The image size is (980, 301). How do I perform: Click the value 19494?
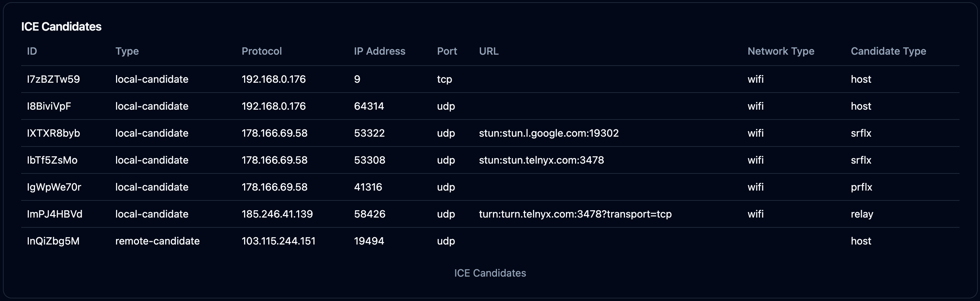tap(369, 241)
